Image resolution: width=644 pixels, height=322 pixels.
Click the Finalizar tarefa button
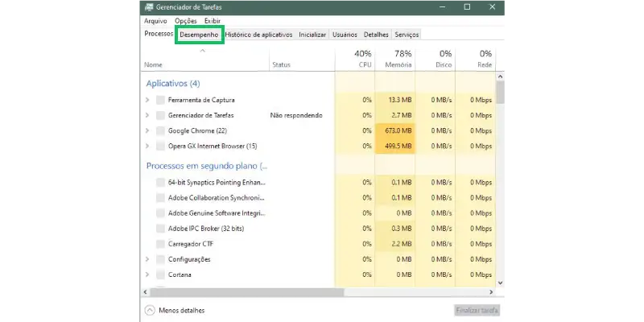pos(477,310)
